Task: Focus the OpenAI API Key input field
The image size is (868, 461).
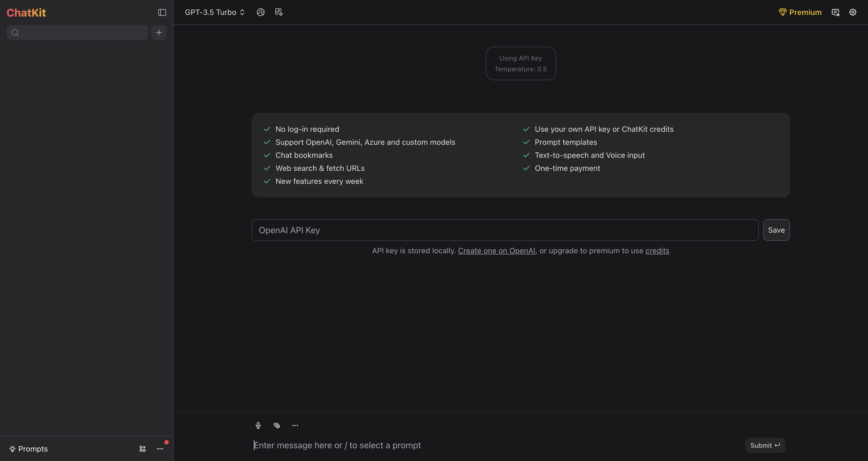Action: pyautogui.click(x=505, y=230)
